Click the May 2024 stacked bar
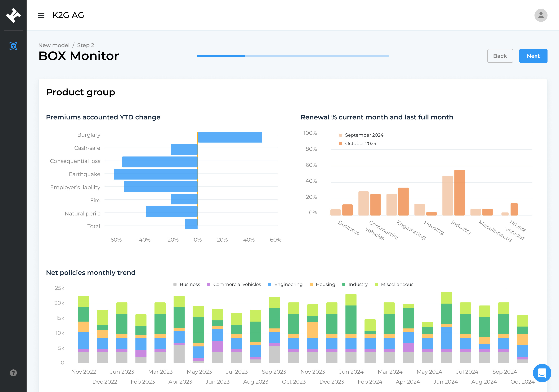This screenshot has height=392, width=559. point(427,343)
